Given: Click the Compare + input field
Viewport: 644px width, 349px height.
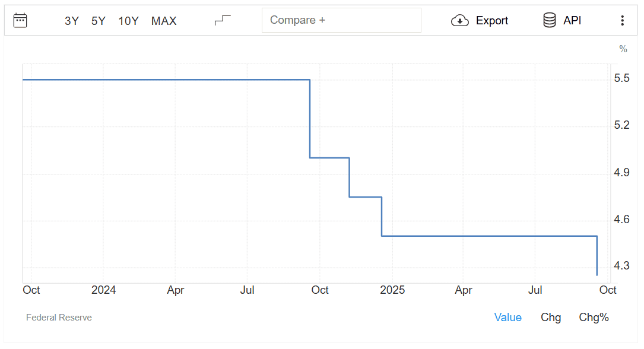Looking at the screenshot, I should click(341, 20).
